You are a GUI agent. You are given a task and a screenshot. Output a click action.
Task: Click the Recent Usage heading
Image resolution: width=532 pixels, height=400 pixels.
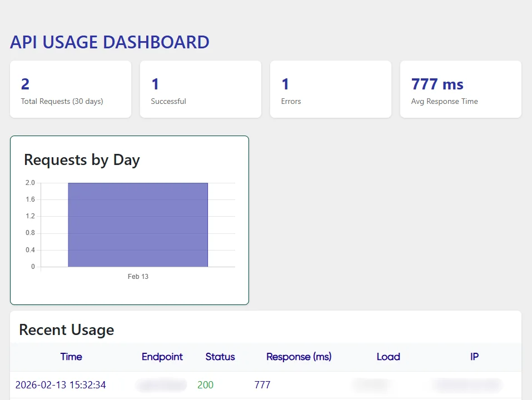[x=66, y=330]
